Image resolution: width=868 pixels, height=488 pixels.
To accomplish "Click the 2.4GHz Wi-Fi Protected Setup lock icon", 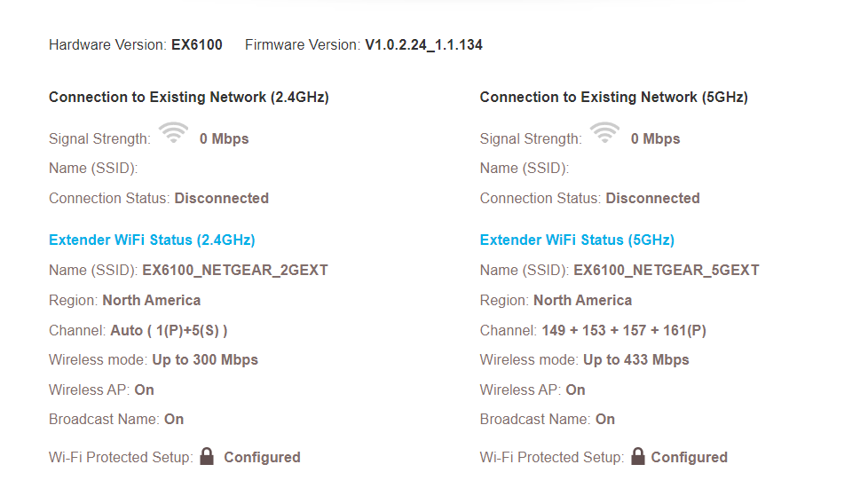I will (207, 456).
